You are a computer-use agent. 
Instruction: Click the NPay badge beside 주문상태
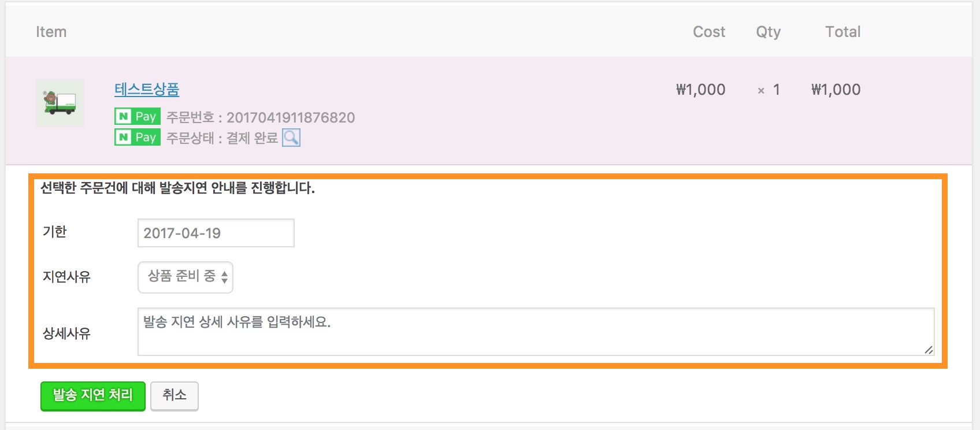[x=138, y=138]
